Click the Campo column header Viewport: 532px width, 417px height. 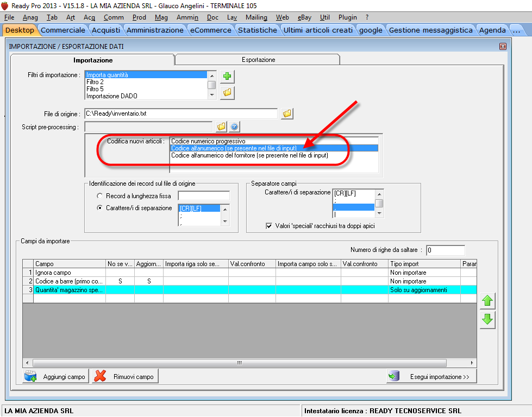tap(70, 264)
